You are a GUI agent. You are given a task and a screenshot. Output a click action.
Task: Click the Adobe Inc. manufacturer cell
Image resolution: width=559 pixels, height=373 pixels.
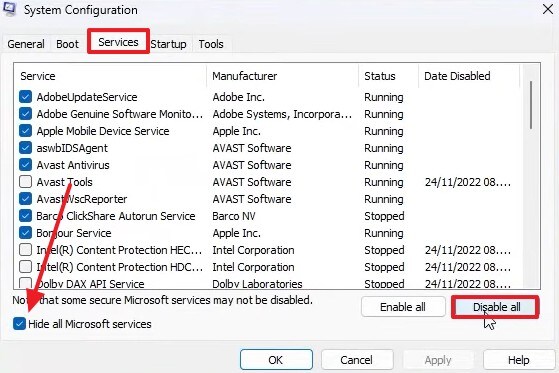239,97
